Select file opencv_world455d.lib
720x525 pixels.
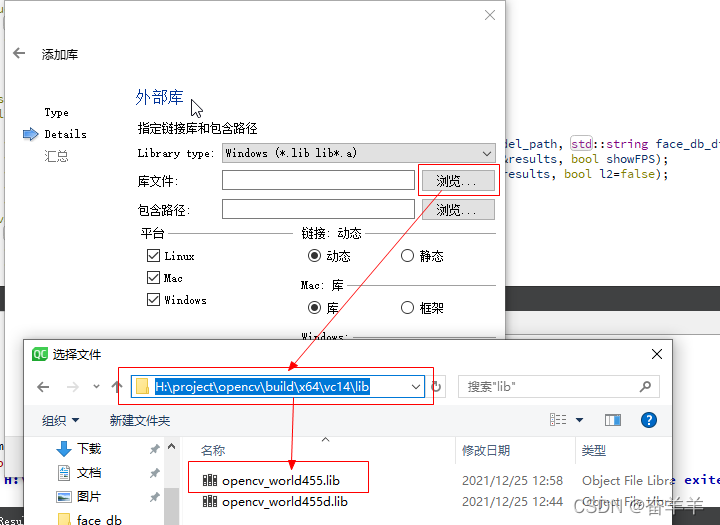[284, 502]
